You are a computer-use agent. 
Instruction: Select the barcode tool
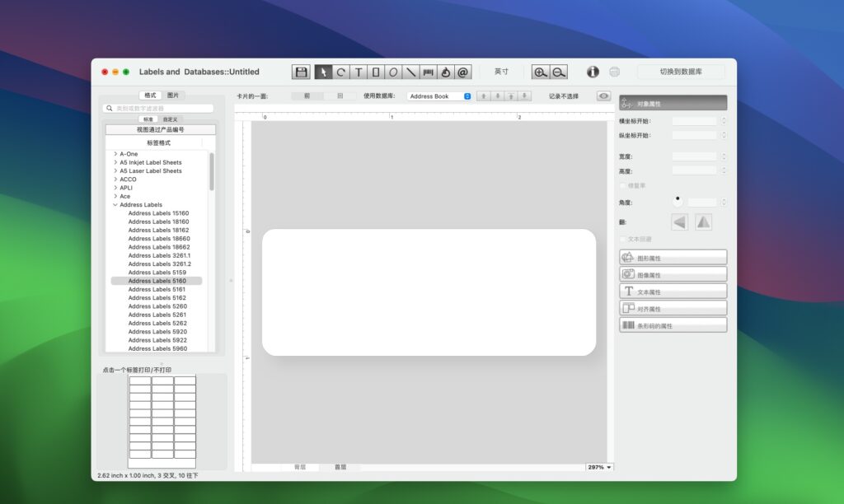click(x=429, y=72)
